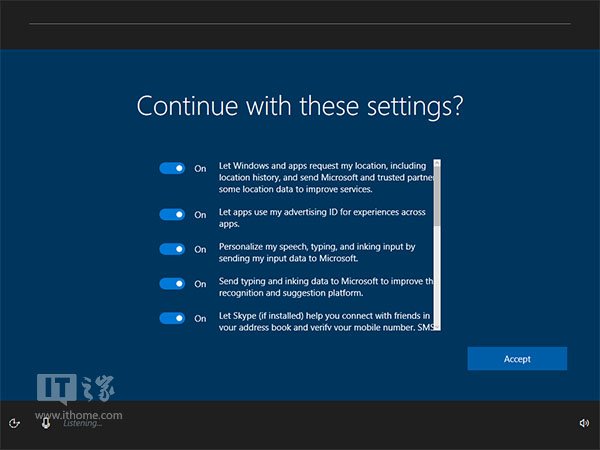
Task: Toggle off the location request setting
Action: 172,168
